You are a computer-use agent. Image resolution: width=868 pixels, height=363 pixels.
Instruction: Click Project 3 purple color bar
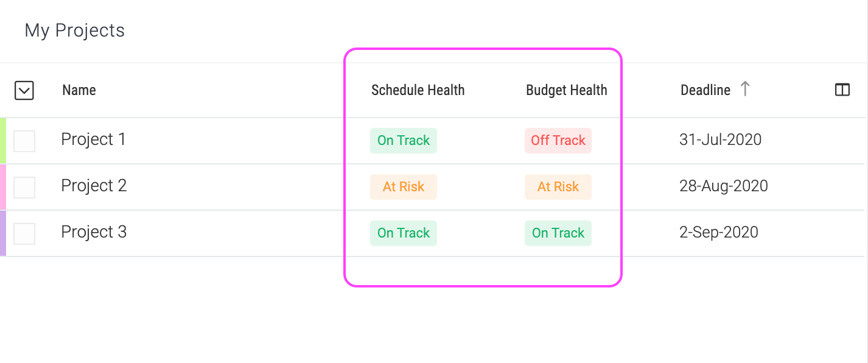tap(3, 233)
